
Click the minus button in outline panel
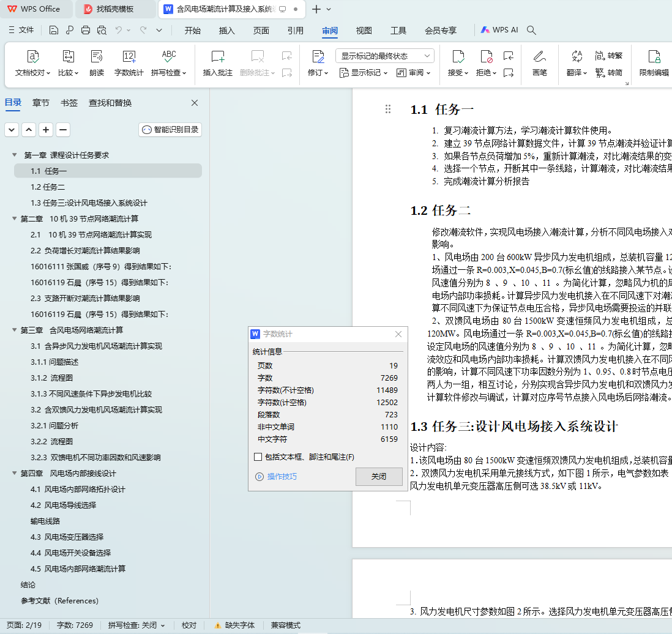pyautogui.click(x=63, y=130)
